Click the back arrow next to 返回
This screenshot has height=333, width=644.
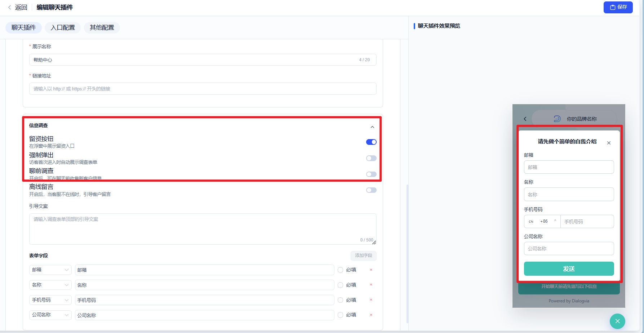click(10, 7)
